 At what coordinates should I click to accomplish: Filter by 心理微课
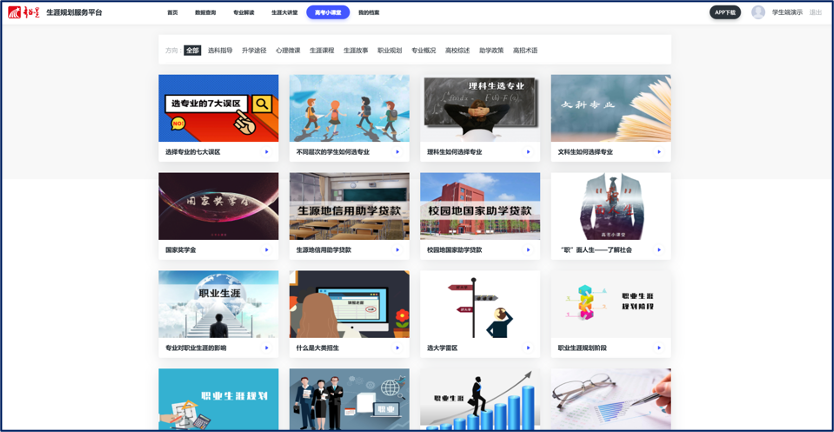[288, 51]
